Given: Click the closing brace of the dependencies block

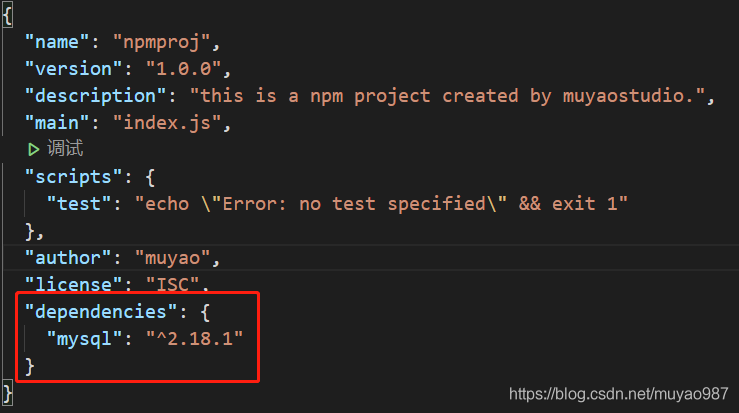Looking at the screenshot, I should pyautogui.click(x=30, y=366).
